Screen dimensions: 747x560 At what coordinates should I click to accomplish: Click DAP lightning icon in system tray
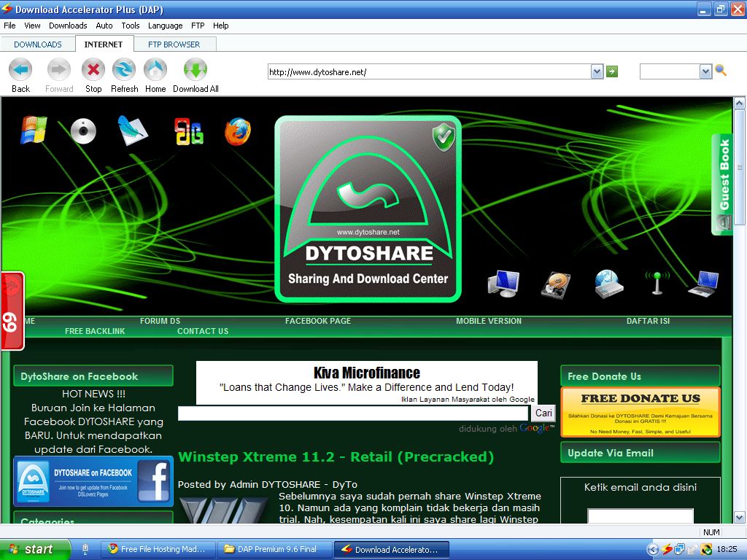[x=667, y=550]
